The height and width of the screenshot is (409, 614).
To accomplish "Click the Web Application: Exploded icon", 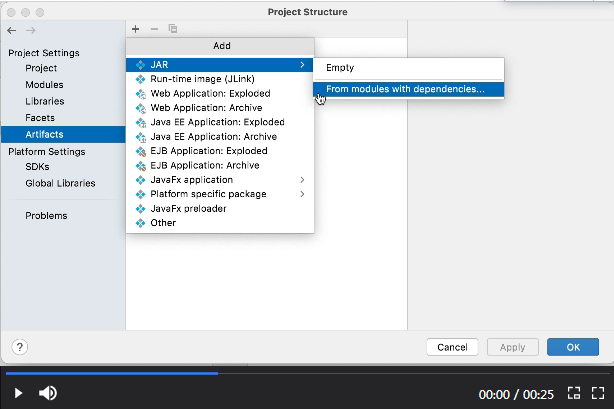I will point(141,94).
